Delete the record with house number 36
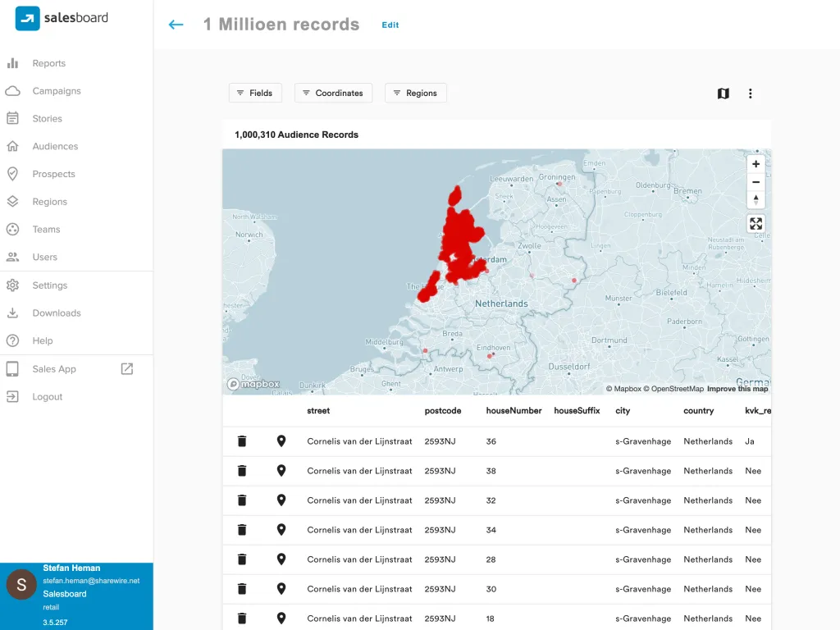 click(242, 441)
